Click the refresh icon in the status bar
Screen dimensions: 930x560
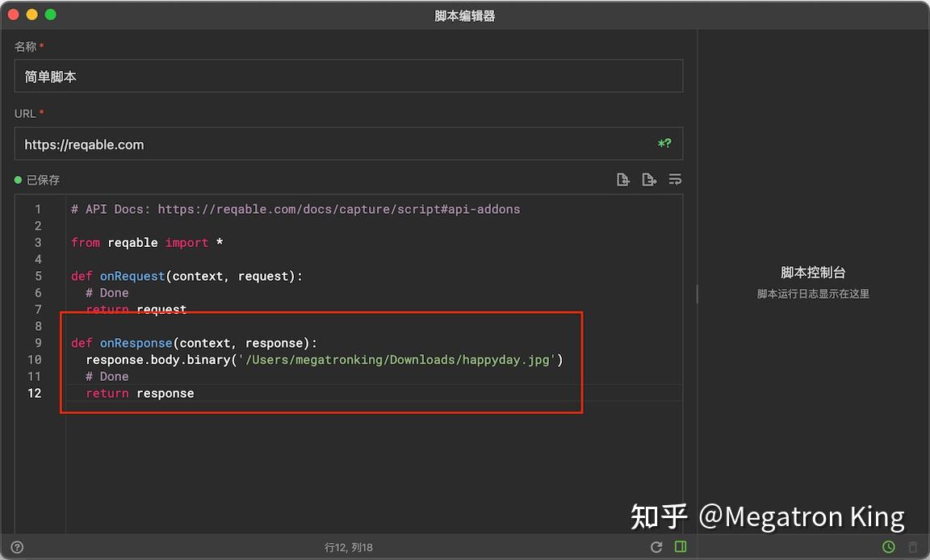[656, 546]
